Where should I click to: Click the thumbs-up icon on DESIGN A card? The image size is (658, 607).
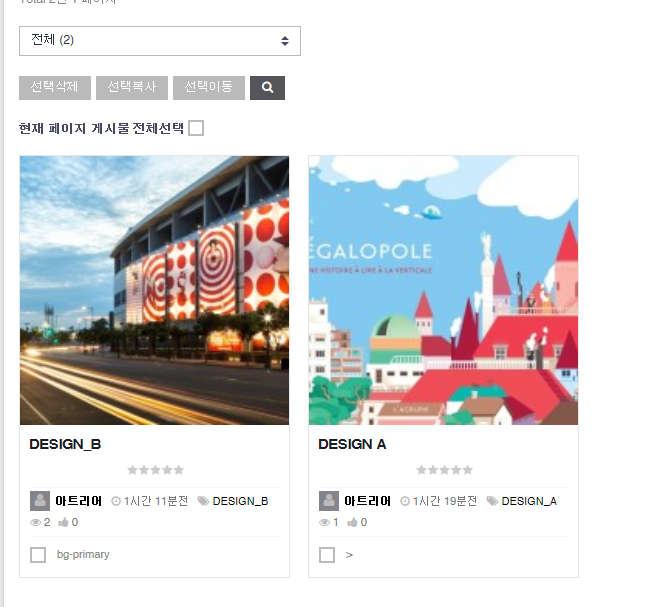tap(352, 522)
